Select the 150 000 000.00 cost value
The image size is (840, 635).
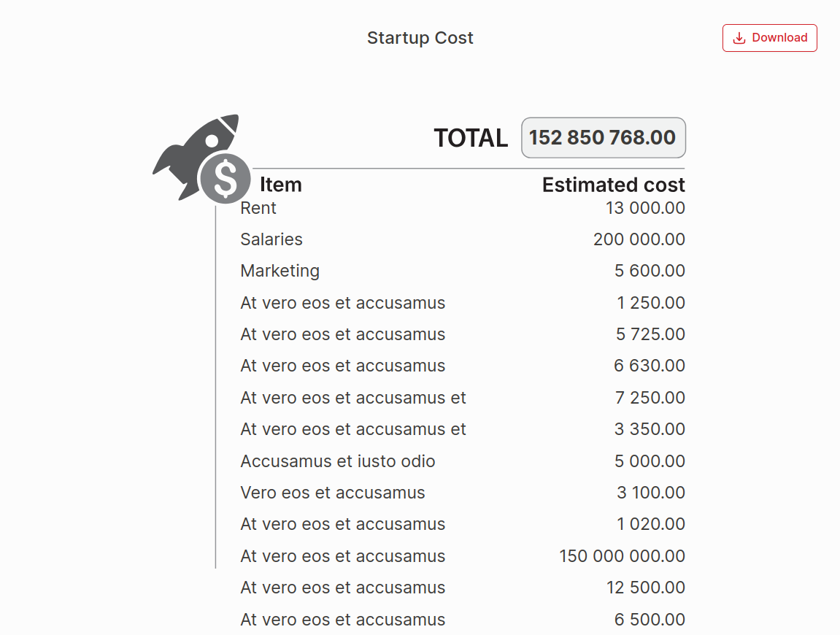[x=621, y=555]
